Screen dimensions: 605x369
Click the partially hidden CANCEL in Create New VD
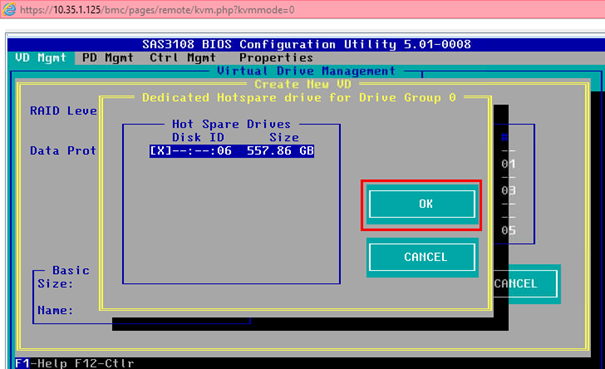[526, 284]
